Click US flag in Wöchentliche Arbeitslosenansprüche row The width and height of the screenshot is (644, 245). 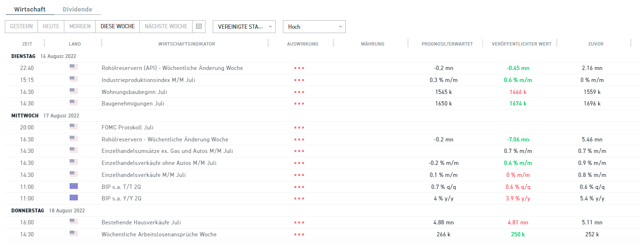click(x=73, y=233)
